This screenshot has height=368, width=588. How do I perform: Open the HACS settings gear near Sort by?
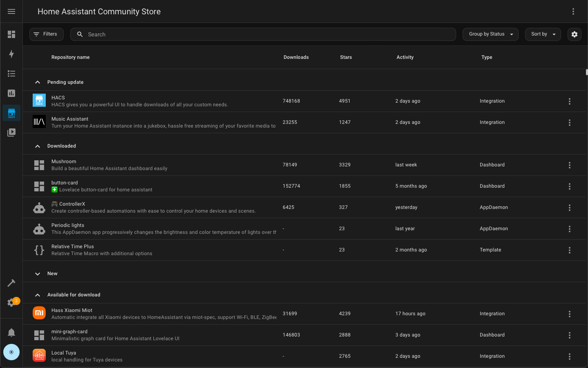pyautogui.click(x=575, y=34)
